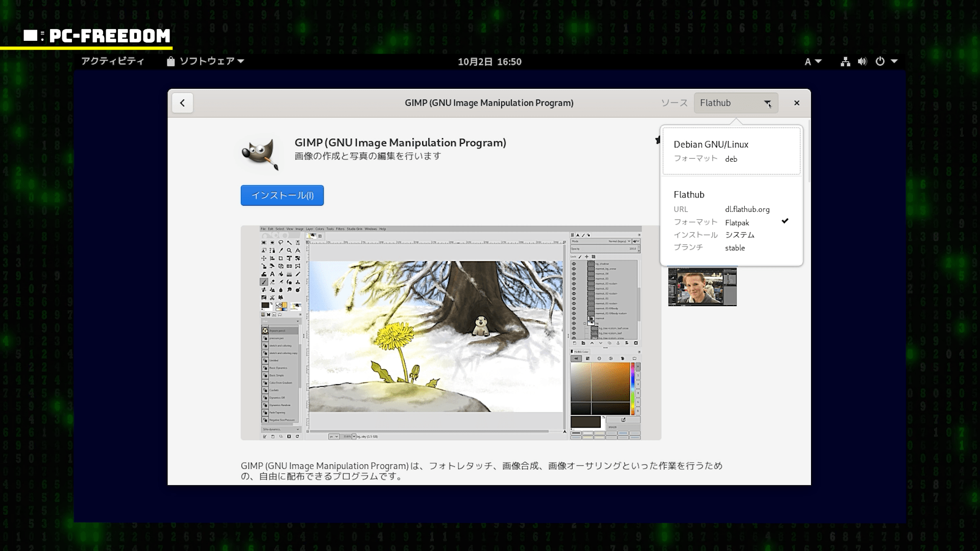Select the portrait photo screenshot thumbnail

click(702, 287)
